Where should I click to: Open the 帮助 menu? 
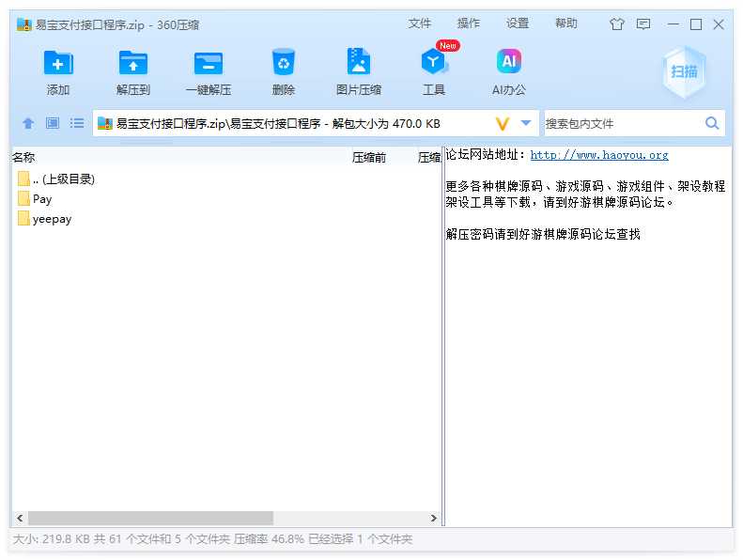[565, 23]
